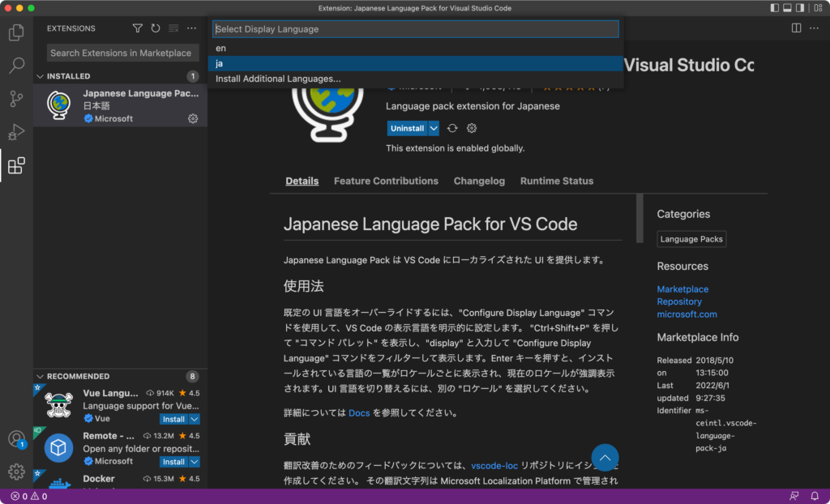
Task: Click the notifications bell in status bar
Action: 814,495
